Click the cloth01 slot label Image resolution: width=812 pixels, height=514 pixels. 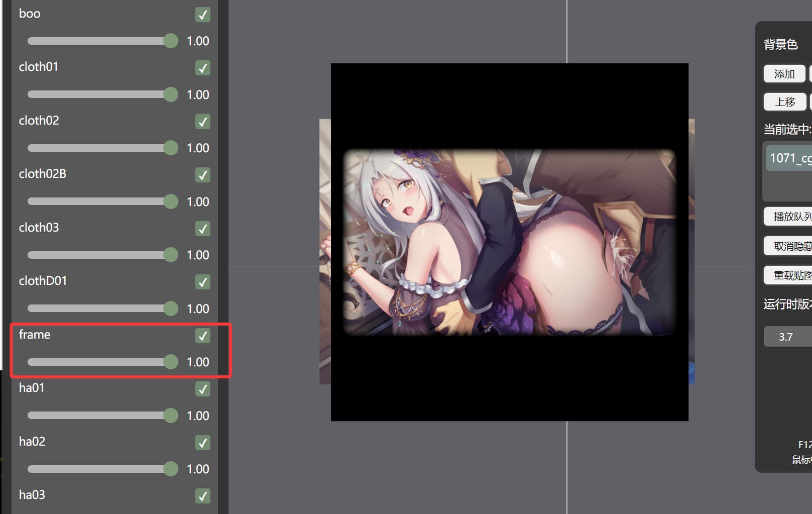click(39, 67)
